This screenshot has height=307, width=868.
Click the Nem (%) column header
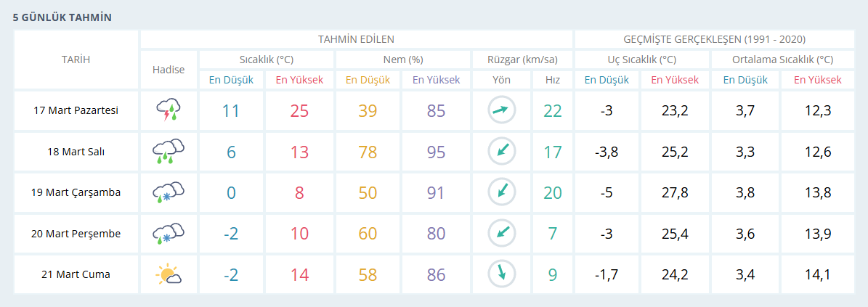[403, 60]
